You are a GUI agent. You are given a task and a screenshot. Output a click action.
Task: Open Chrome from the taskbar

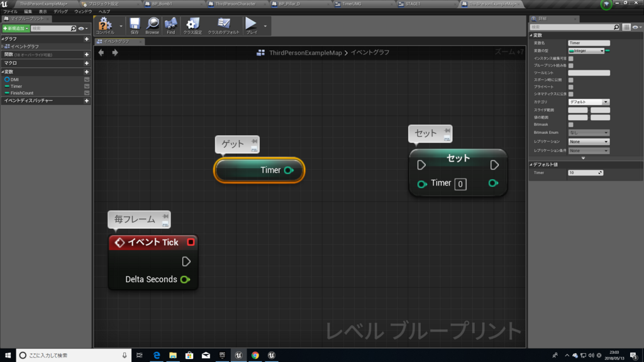255,355
